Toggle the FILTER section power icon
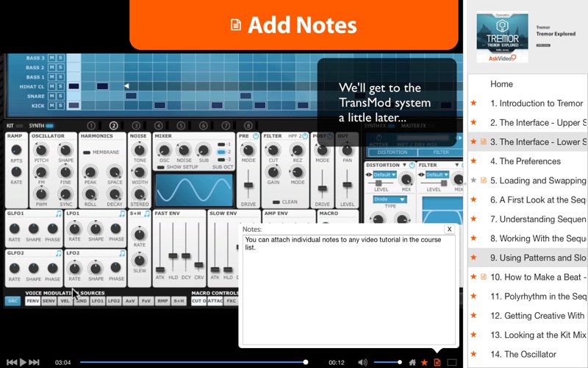This screenshot has height=368, width=588. 305,136
